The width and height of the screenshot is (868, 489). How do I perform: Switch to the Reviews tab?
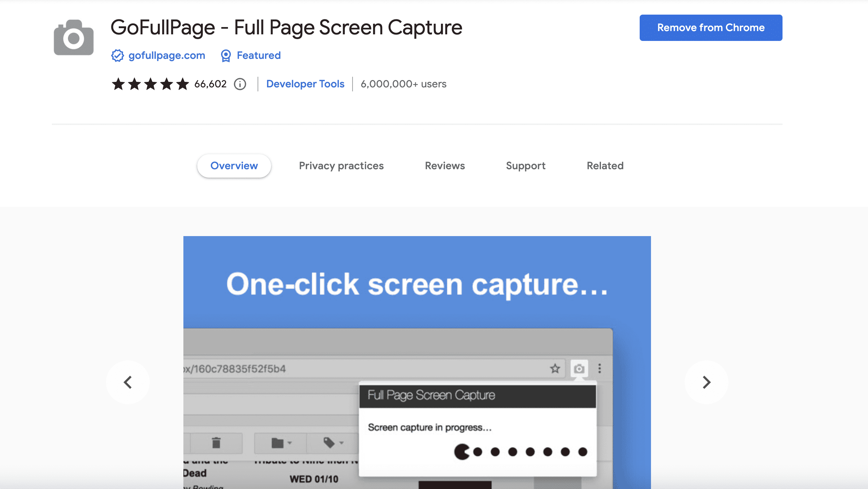coord(444,166)
